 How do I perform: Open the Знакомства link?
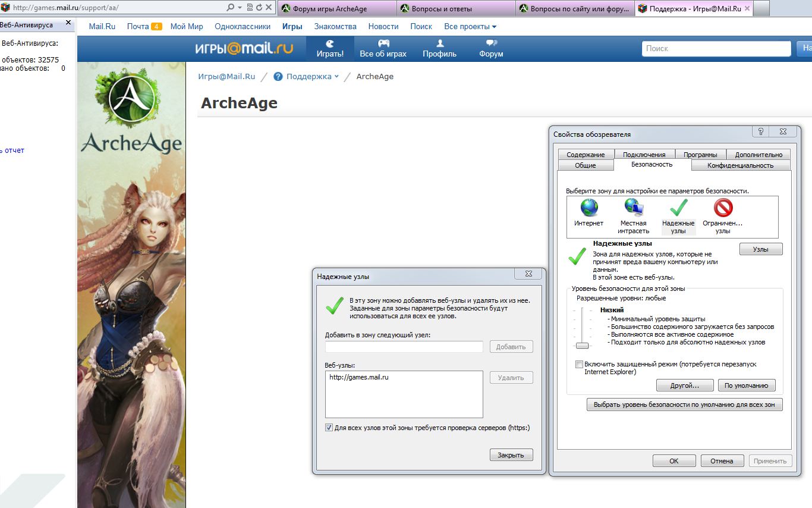[x=335, y=27]
